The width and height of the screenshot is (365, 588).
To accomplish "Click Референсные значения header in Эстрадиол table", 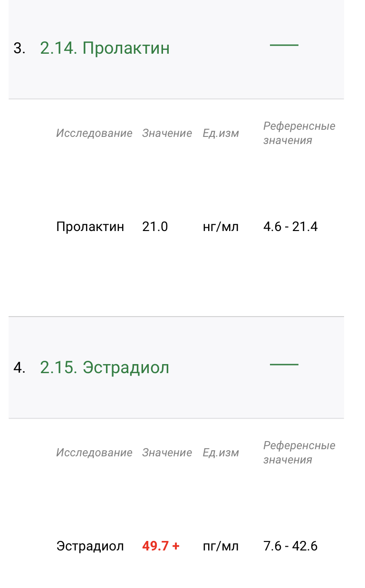I will coord(299,453).
